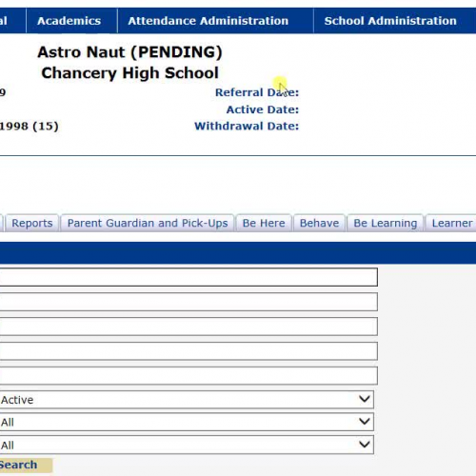Focus the third search text field
This screenshot has width=476, height=476.
[188, 327]
